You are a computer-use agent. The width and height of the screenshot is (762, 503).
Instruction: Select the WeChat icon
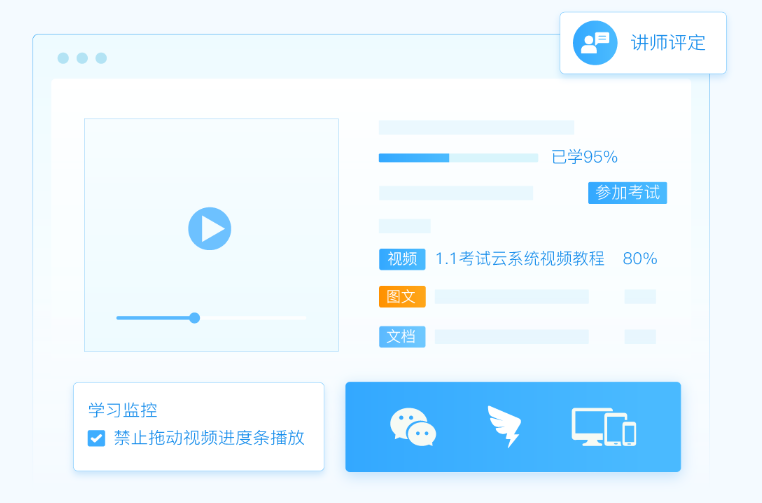413,427
